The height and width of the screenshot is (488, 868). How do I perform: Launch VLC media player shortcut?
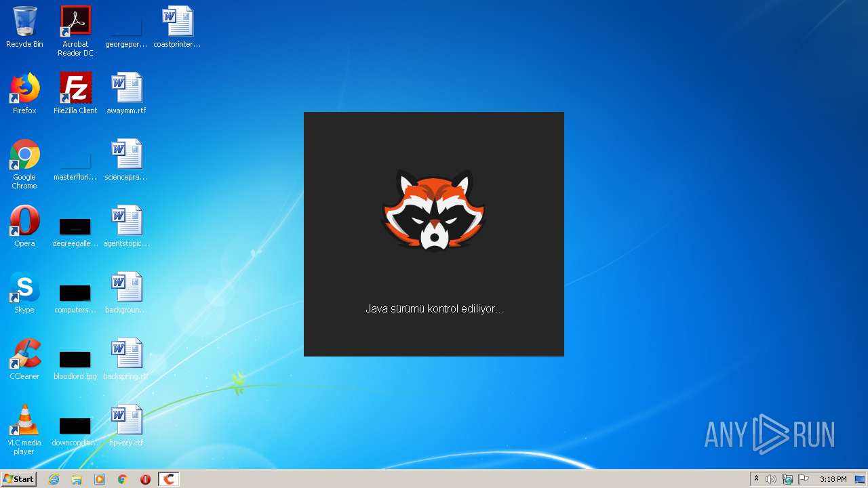(24, 430)
